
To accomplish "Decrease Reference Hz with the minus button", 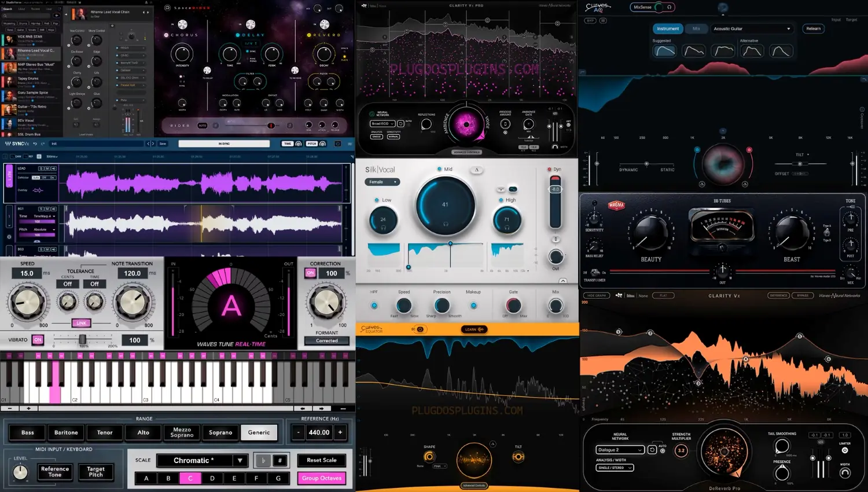I will (x=298, y=432).
